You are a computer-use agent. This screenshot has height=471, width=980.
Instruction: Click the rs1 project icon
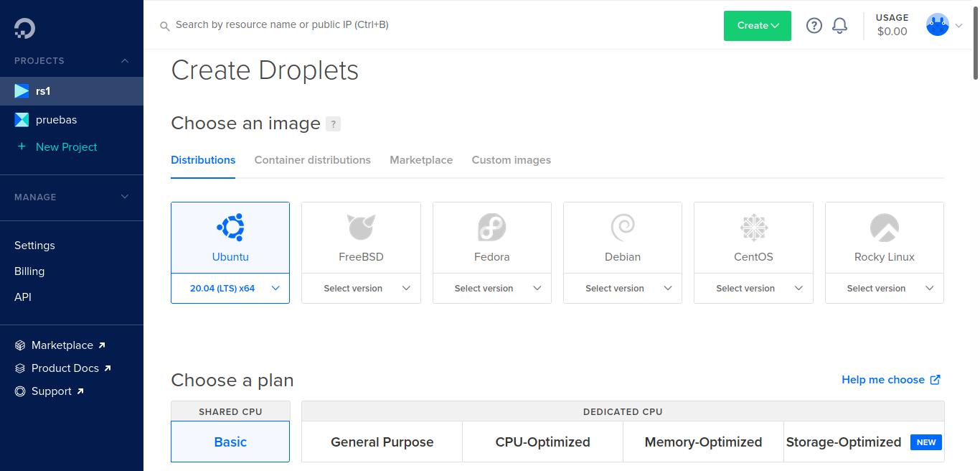22,91
